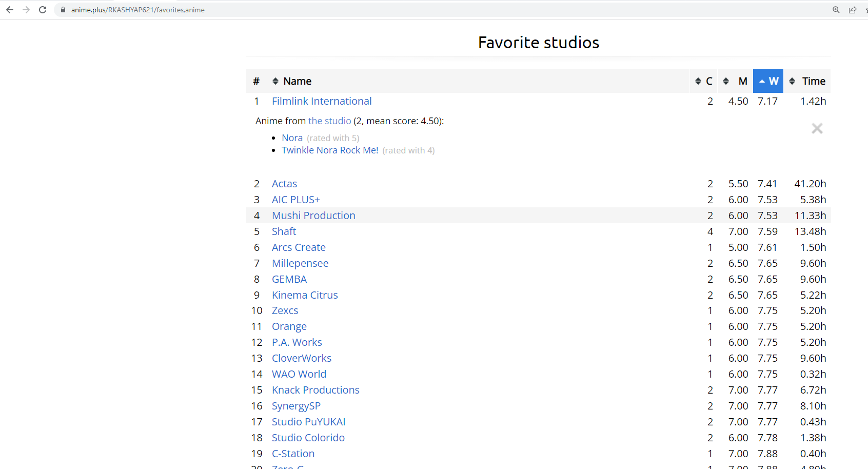Click the browser forward arrow

click(26, 10)
